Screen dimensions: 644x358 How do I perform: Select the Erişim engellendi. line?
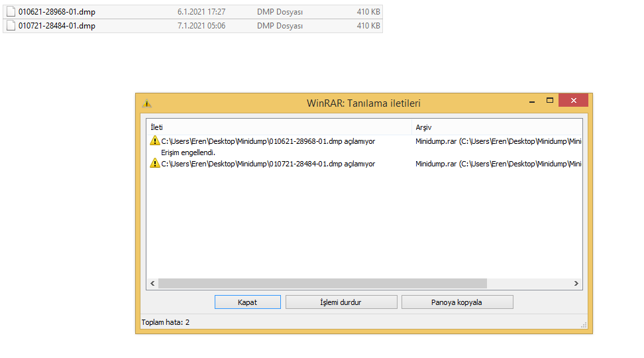click(x=188, y=152)
